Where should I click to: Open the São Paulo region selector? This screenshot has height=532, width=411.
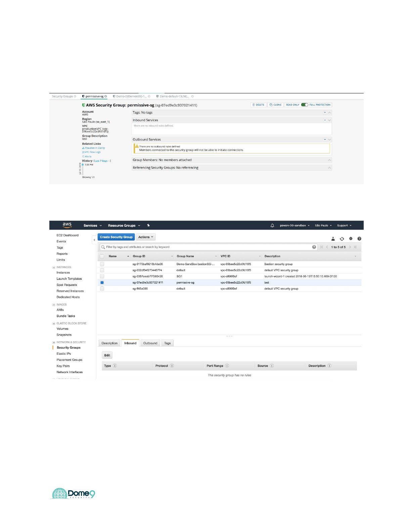coord(323,226)
